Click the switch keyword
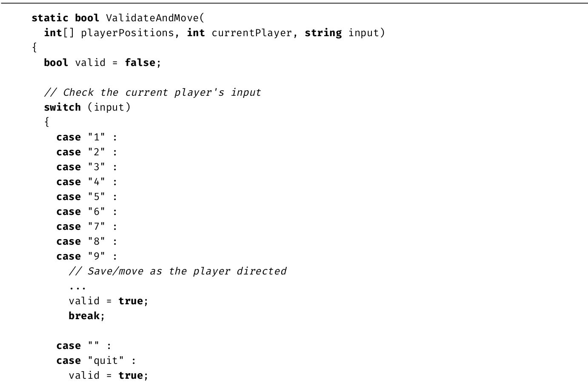The height and width of the screenshot is (383, 588). click(62, 107)
